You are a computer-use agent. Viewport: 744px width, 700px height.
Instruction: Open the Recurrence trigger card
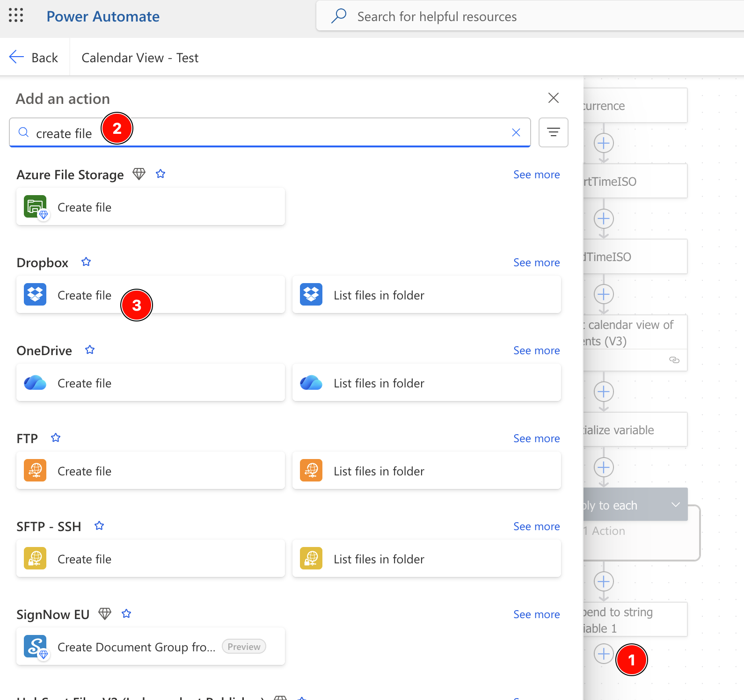[x=635, y=106]
